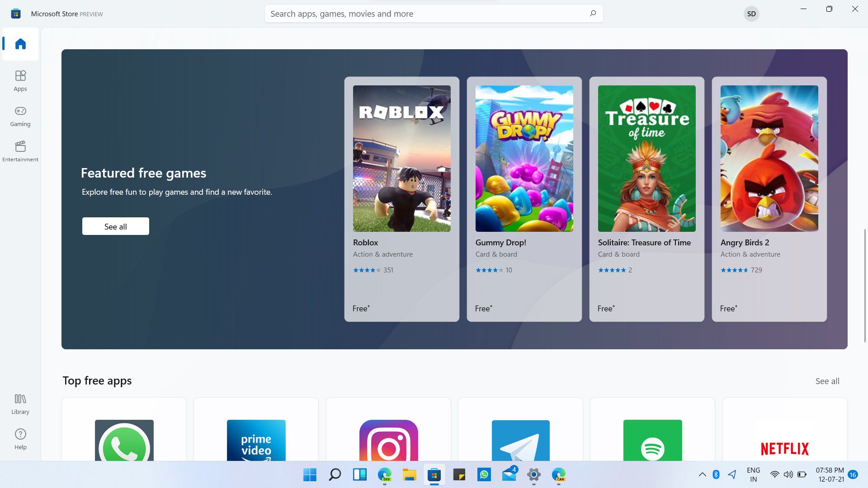Select Solitaire: Treasure of Time card
Screen dimensions: 868x488
coord(646,199)
